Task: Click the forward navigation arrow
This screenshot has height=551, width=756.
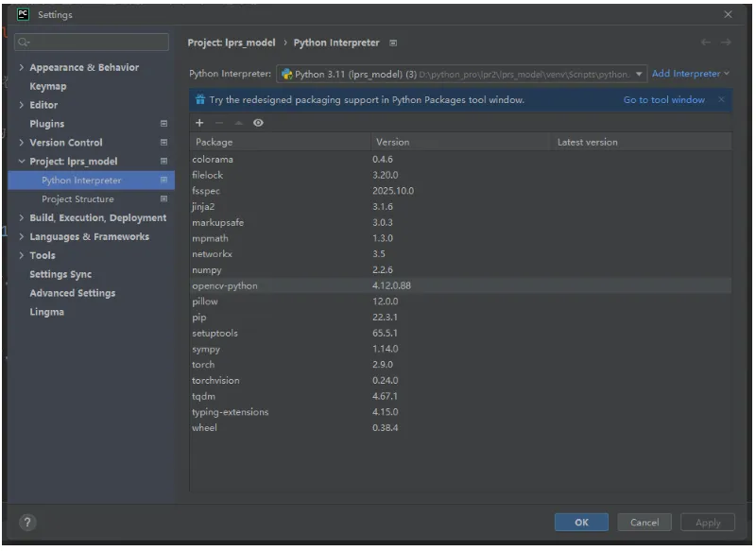Action: tap(726, 43)
